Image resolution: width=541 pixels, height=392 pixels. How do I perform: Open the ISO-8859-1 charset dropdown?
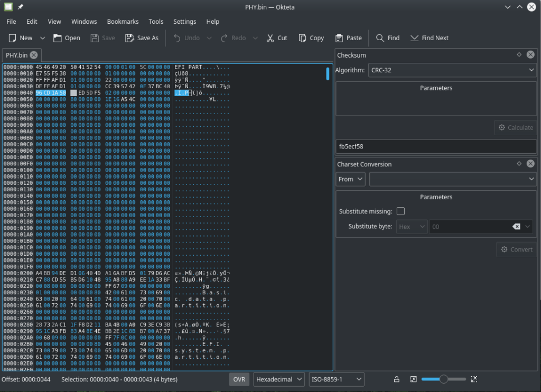pyautogui.click(x=337, y=379)
